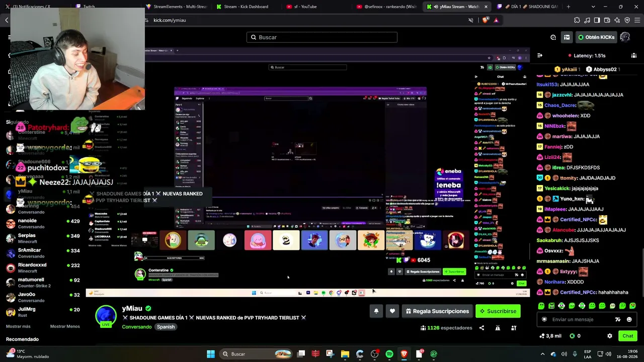Screen dimensions: 644x362
Task: Open Leo AI sparkle icon
Action: tap(617, 20)
